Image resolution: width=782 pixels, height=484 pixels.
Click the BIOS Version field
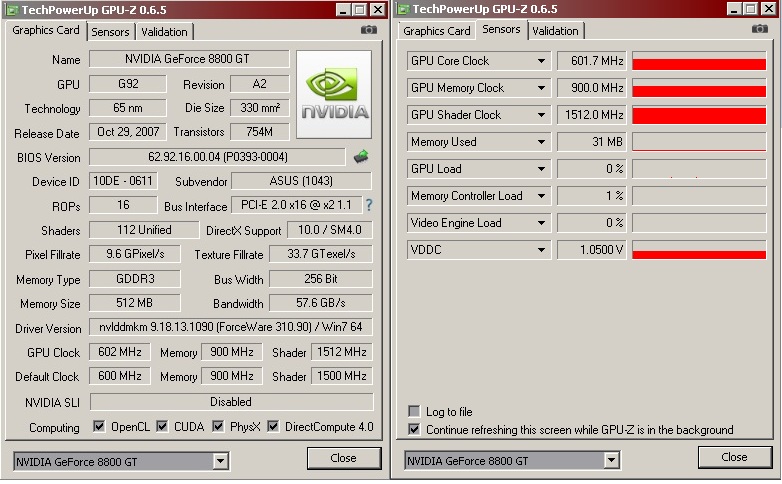[217, 157]
